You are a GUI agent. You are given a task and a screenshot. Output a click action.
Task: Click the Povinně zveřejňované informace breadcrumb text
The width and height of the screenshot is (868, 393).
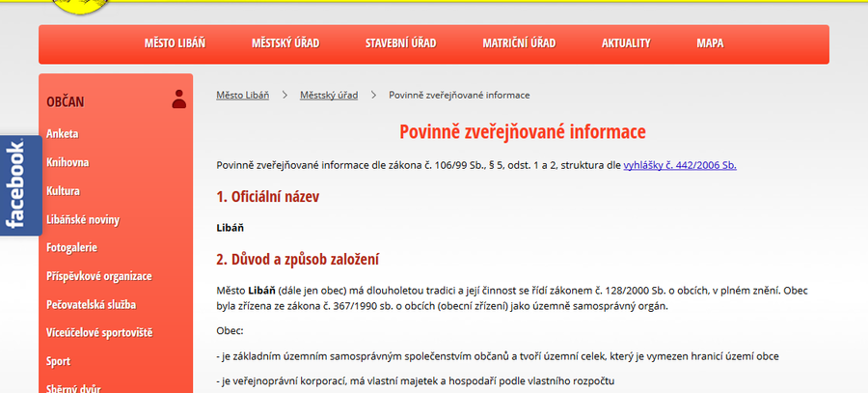[x=459, y=96]
